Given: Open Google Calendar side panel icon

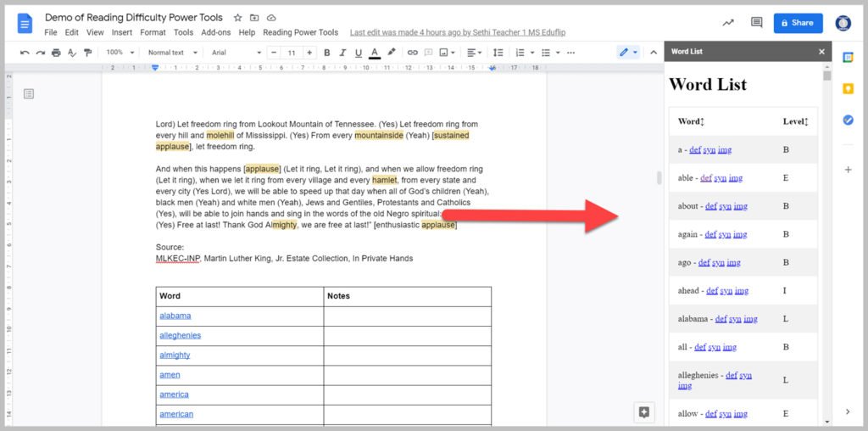Looking at the screenshot, I should (x=848, y=57).
